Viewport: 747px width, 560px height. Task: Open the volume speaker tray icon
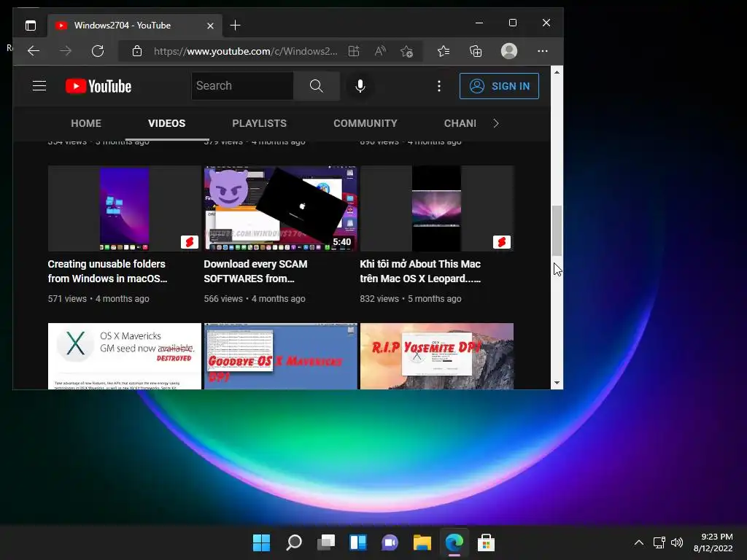click(676, 542)
